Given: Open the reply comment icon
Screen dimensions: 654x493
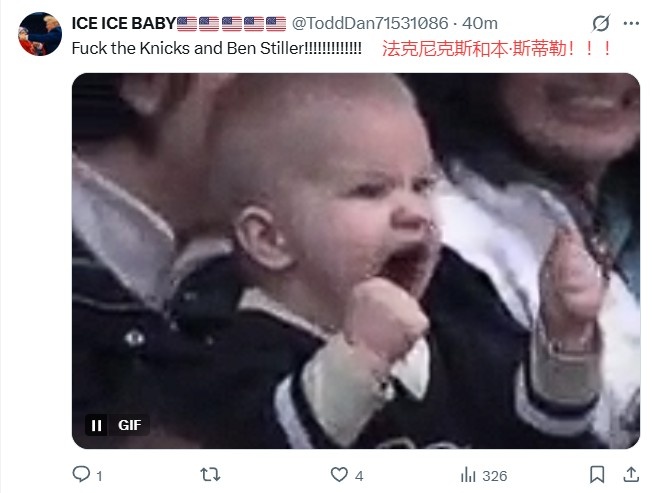Looking at the screenshot, I should (x=81, y=474).
